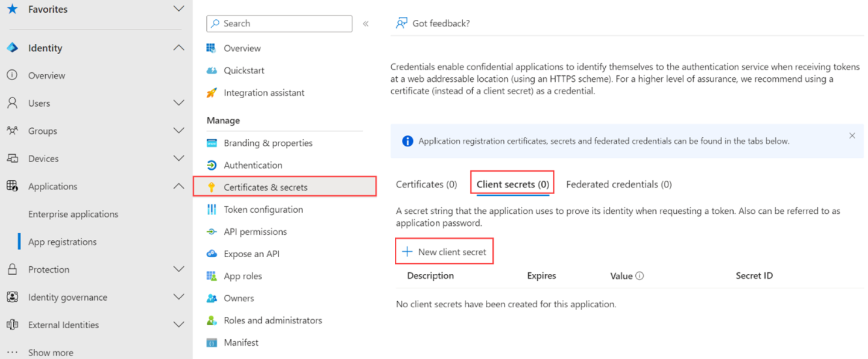Click the API permissions icon
The width and height of the screenshot is (868, 359).
[212, 232]
